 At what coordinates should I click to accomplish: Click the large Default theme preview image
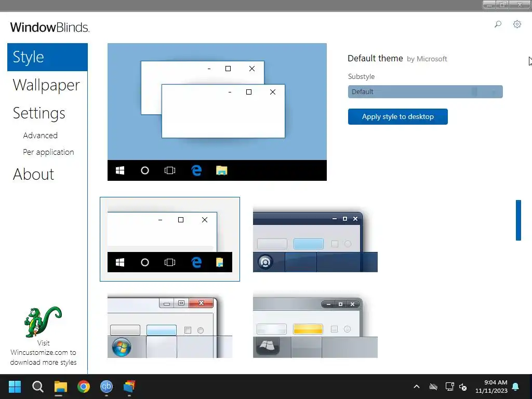pos(217,112)
